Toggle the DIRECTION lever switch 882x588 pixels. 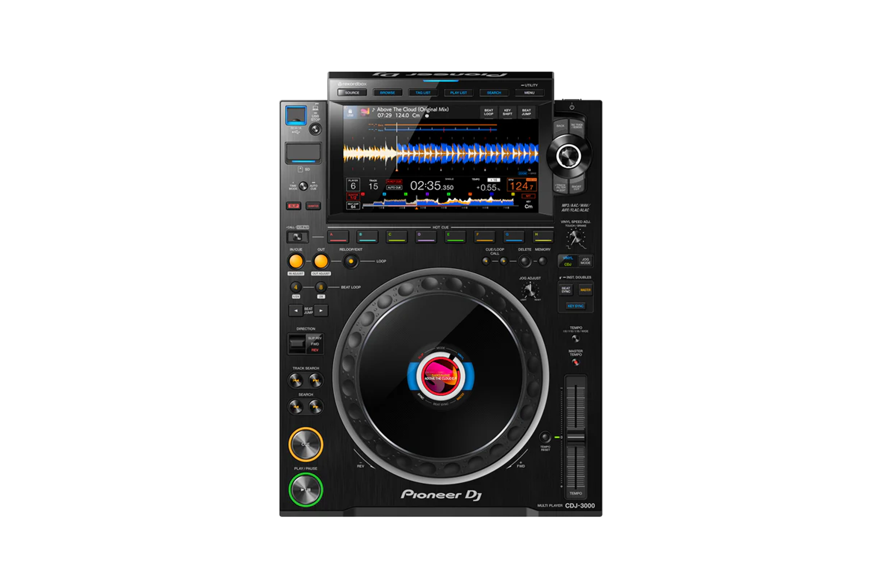(297, 344)
